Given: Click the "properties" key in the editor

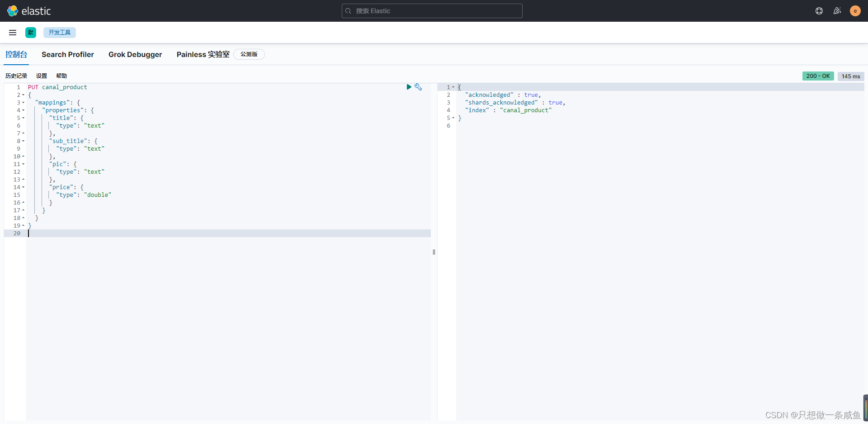Looking at the screenshot, I should pyautogui.click(x=63, y=110).
